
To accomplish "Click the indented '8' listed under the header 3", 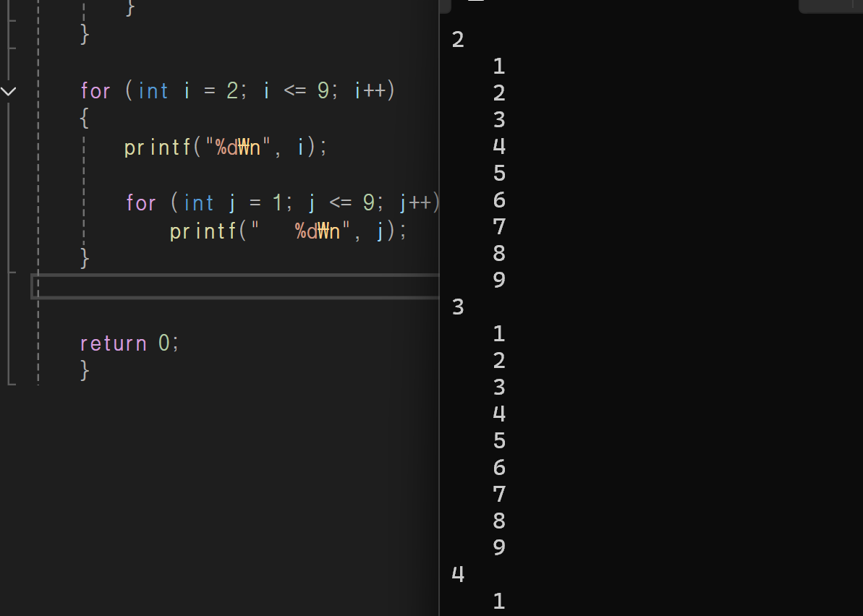I will pyautogui.click(x=499, y=521).
